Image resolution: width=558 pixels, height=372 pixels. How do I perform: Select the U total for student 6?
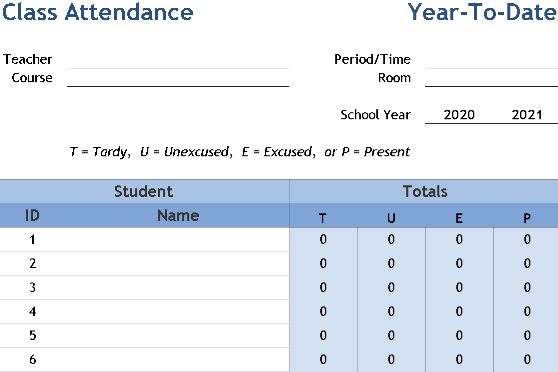point(391,360)
